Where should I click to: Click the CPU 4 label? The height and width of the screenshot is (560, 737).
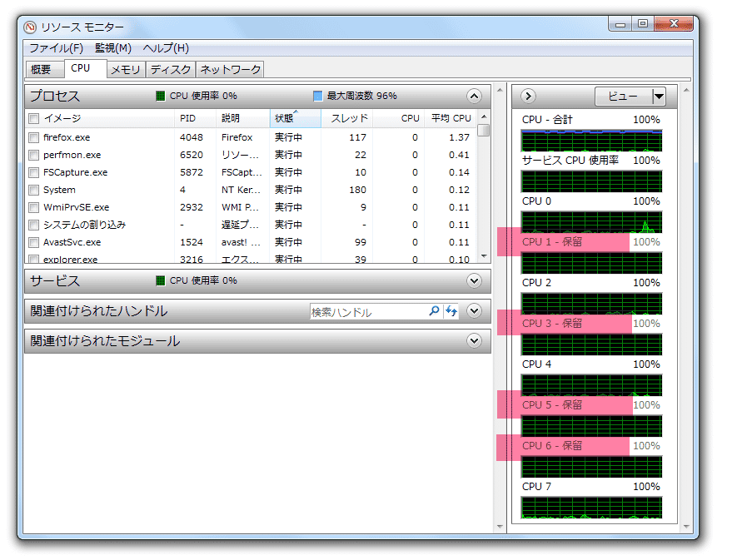coord(536,364)
